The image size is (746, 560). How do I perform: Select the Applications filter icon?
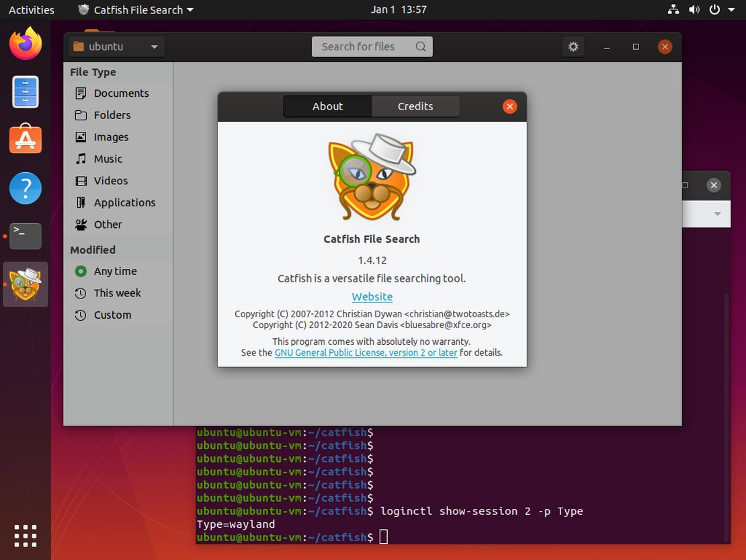click(x=81, y=202)
